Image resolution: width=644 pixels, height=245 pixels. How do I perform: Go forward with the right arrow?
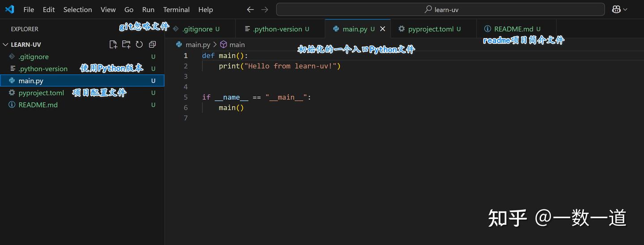[265, 9]
